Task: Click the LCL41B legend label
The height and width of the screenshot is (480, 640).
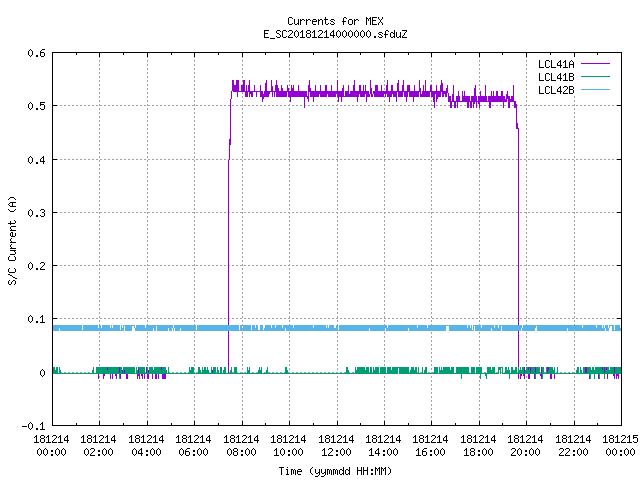Action: click(x=556, y=77)
